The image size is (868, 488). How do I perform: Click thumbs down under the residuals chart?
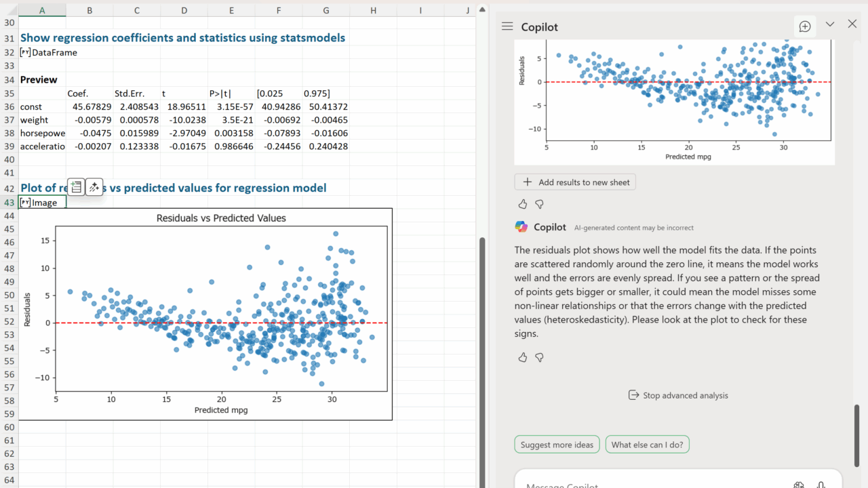click(539, 204)
